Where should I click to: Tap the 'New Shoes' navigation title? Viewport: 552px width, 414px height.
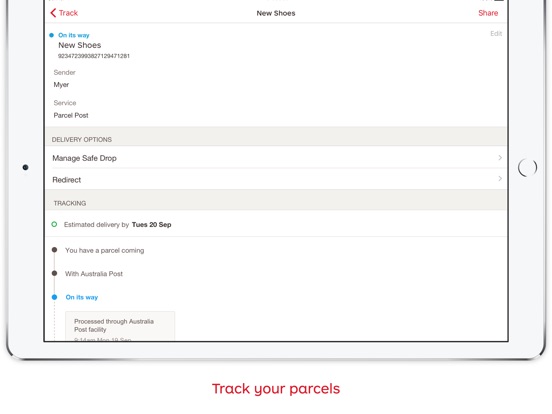click(276, 13)
